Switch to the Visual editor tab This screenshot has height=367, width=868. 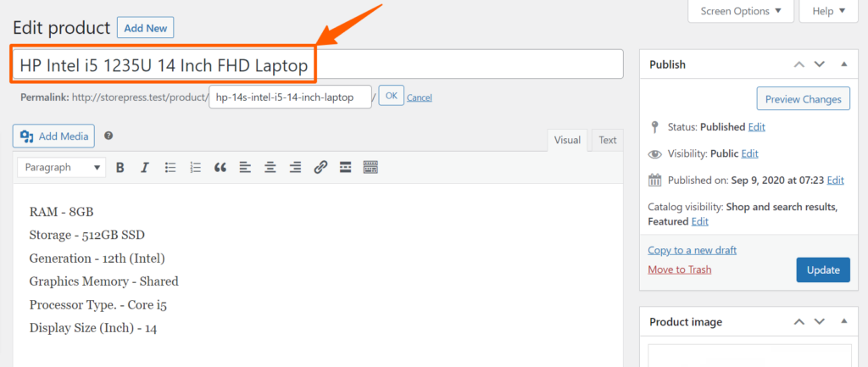(x=567, y=140)
